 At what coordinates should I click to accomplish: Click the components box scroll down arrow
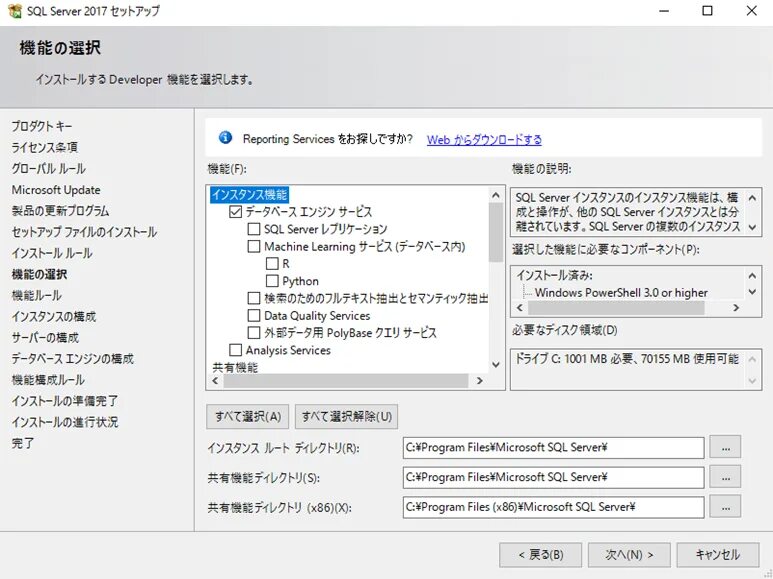tap(752, 292)
